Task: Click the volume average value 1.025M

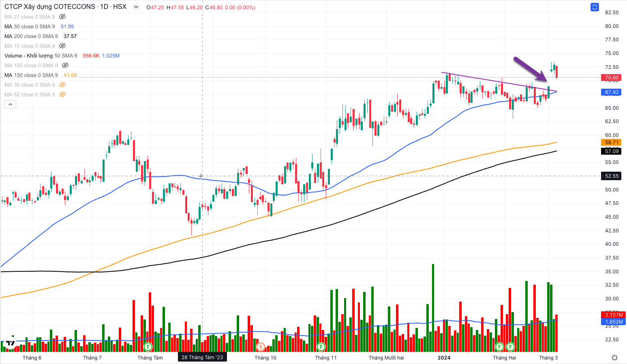Action: [111, 56]
